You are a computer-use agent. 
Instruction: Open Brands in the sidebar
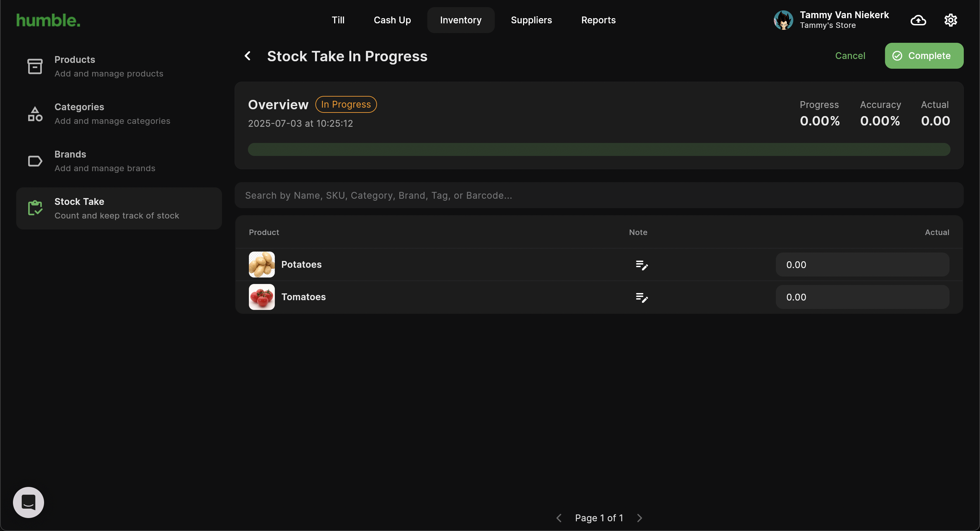click(x=119, y=161)
